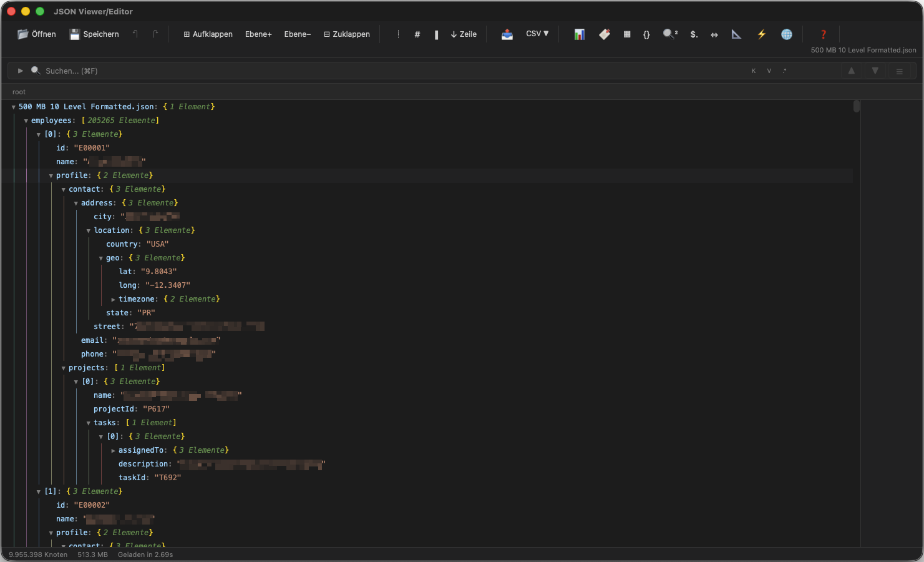Click the Zeile go-to-line button
Viewport: 924px width, 562px height.
coord(464,34)
